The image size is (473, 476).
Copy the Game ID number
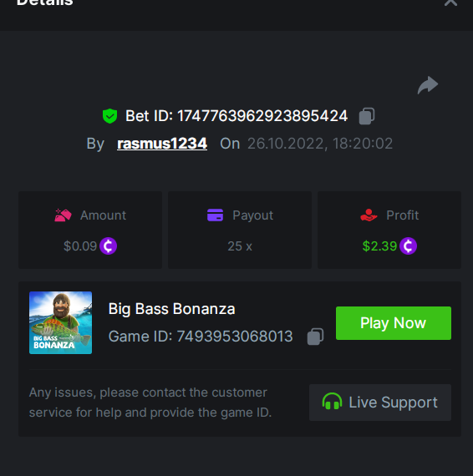[x=315, y=337]
